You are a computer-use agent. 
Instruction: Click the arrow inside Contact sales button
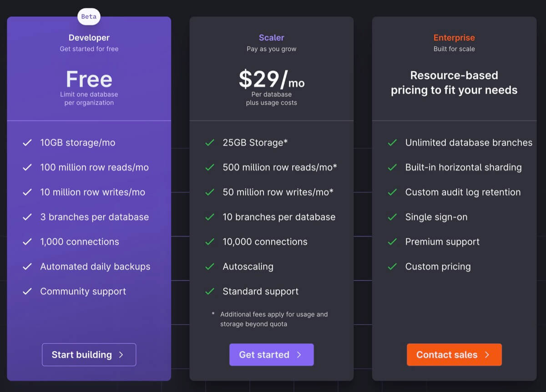(487, 355)
